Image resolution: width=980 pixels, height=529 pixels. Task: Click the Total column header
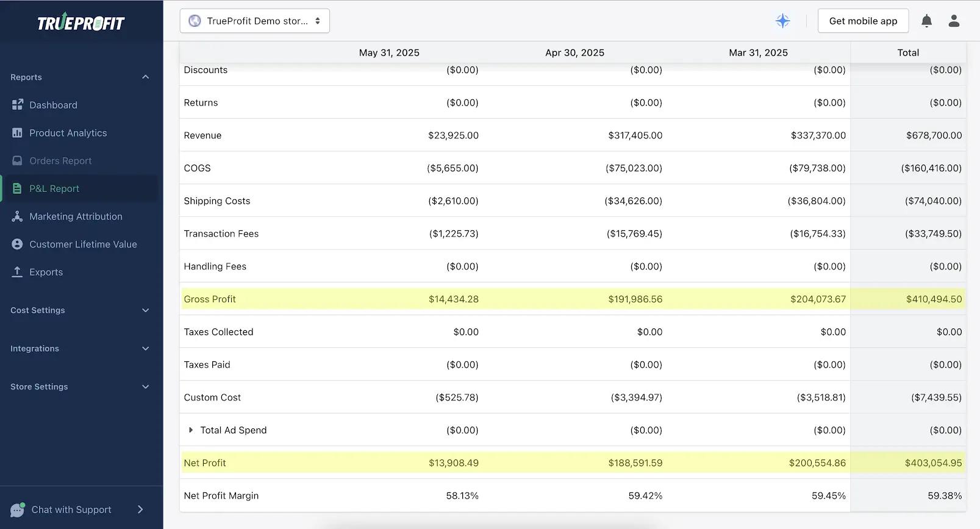coord(907,52)
